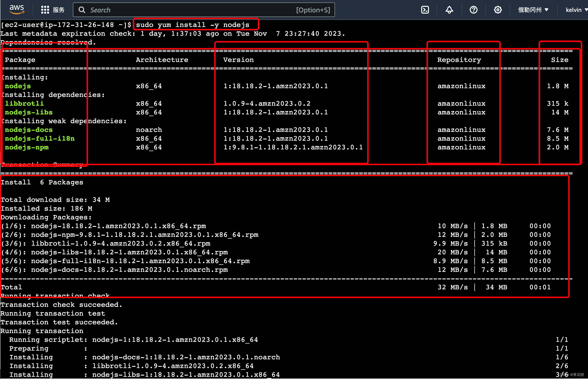The width and height of the screenshot is (588, 379).
Task: Open the notifications bell icon
Action: coord(449,10)
